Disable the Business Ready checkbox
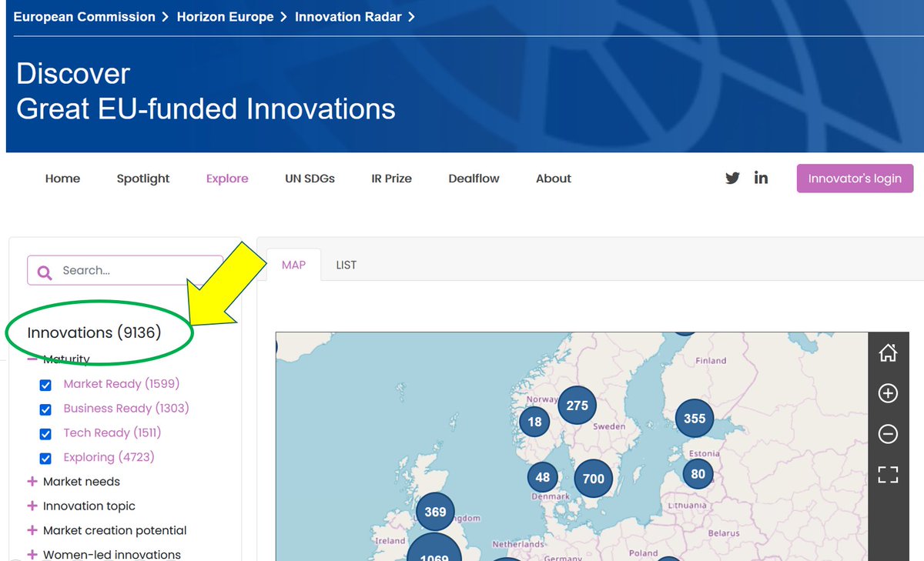Viewport: 924px width, 561px height. (45, 409)
